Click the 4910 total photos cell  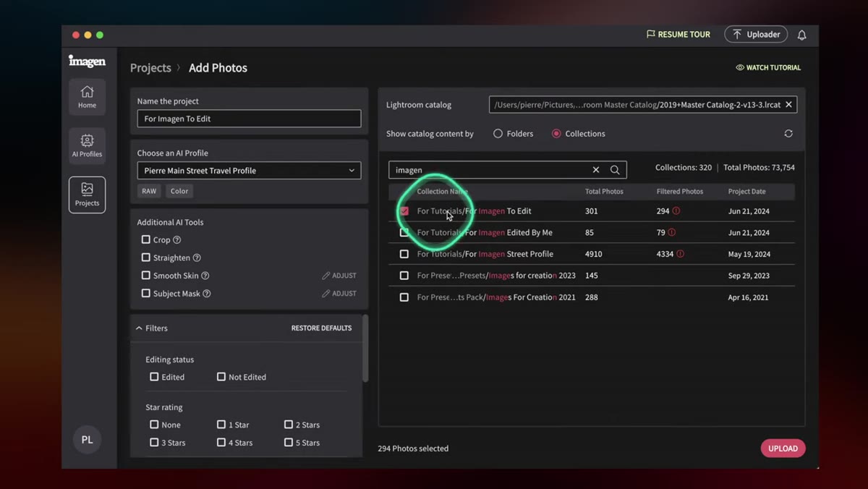pyautogui.click(x=594, y=254)
